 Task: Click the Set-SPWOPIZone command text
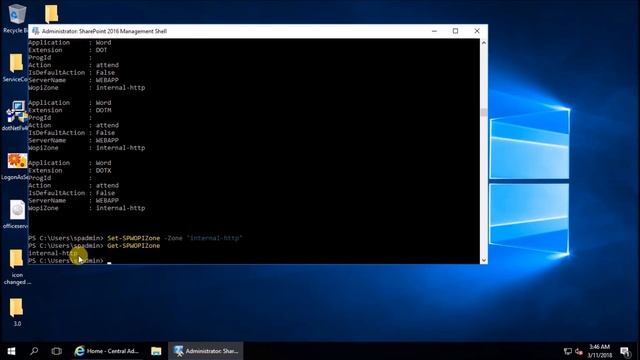(134, 238)
